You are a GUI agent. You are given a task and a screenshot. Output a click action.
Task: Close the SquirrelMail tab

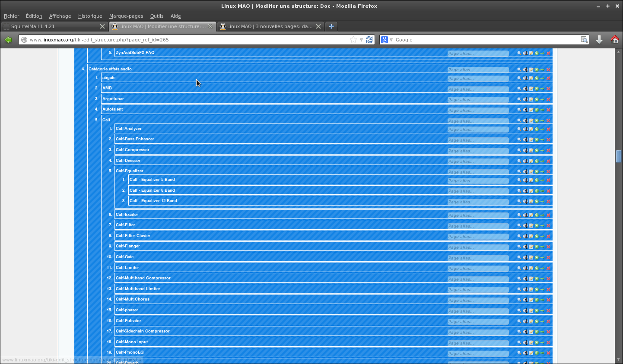tap(102, 26)
